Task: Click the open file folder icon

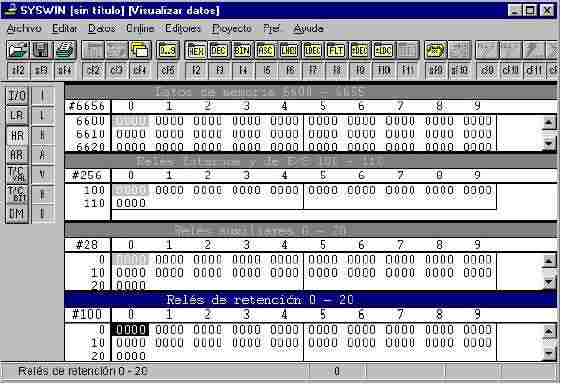Action: tap(18, 50)
